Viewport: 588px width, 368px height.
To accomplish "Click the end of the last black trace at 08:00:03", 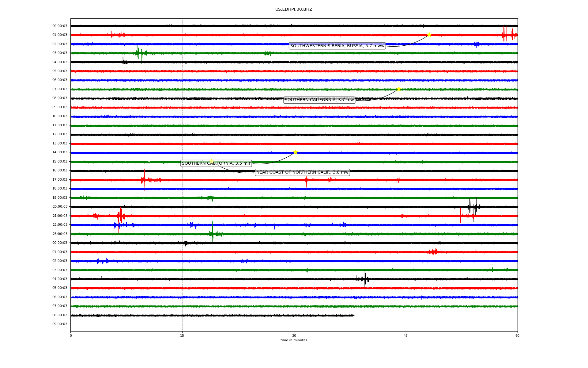I will [x=354, y=315].
